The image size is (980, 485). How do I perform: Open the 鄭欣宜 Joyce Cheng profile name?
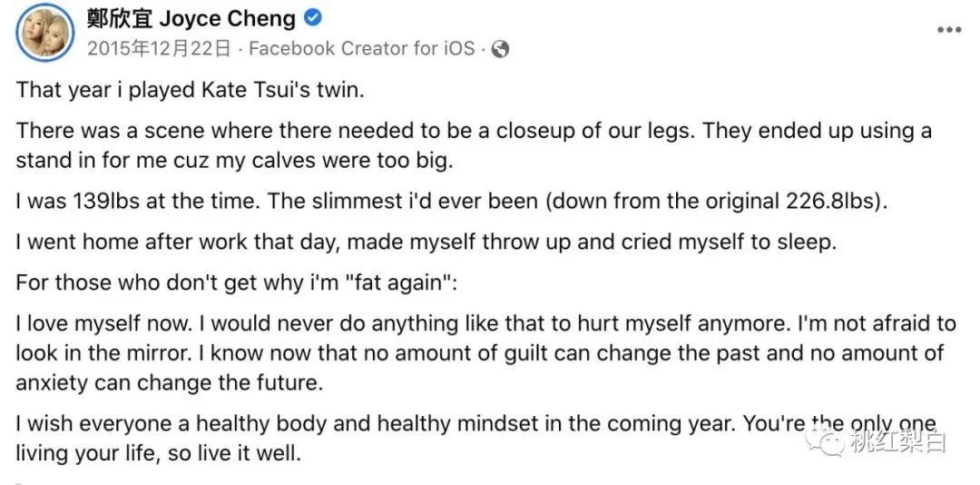pyautogui.click(x=191, y=19)
